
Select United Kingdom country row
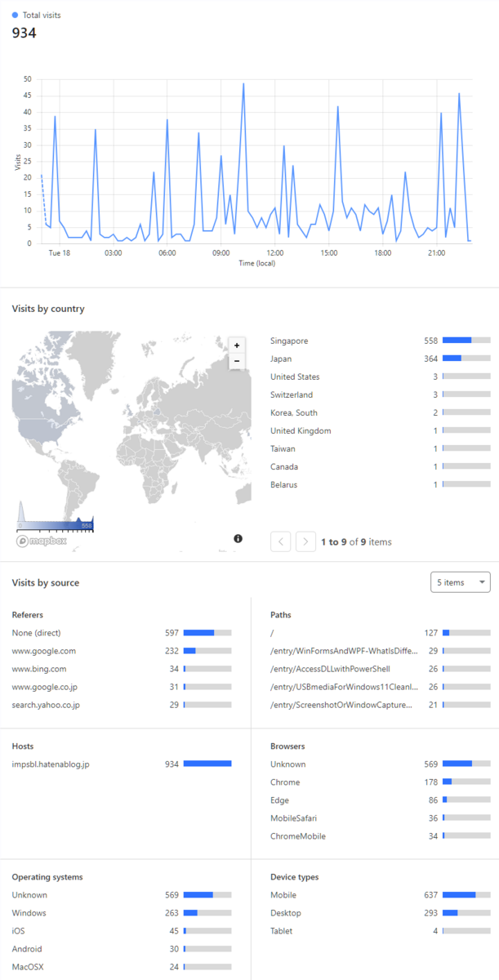[x=381, y=430]
